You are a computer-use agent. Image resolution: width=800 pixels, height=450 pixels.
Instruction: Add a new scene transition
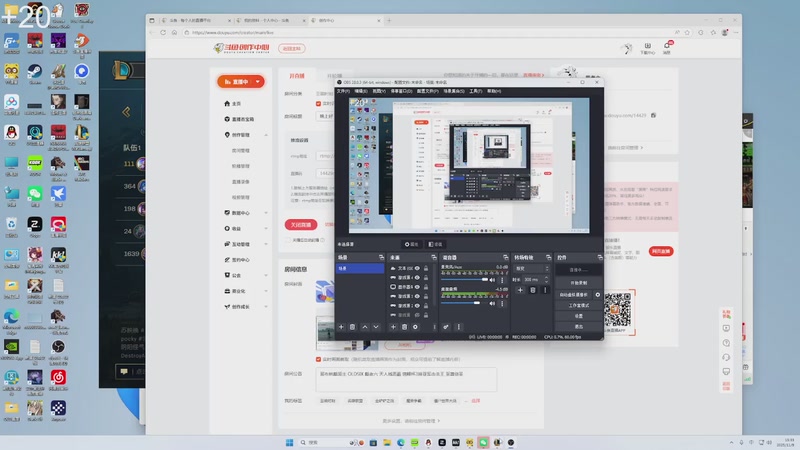coord(520,290)
